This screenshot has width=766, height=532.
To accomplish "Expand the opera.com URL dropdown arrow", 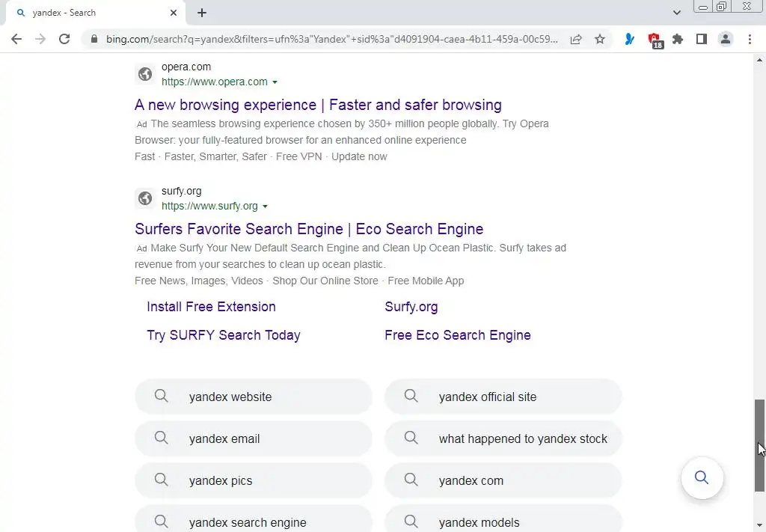I will 275,82.
